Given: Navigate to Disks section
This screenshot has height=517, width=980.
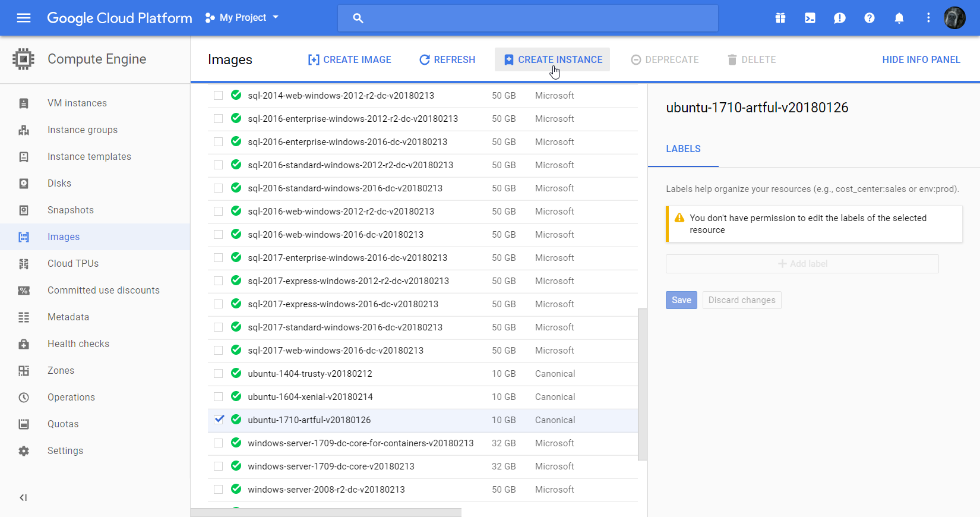Looking at the screenshot, I should coord(59,184).
